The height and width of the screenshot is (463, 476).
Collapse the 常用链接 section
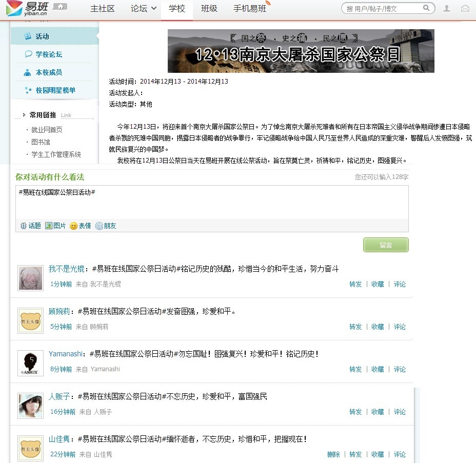24,115
